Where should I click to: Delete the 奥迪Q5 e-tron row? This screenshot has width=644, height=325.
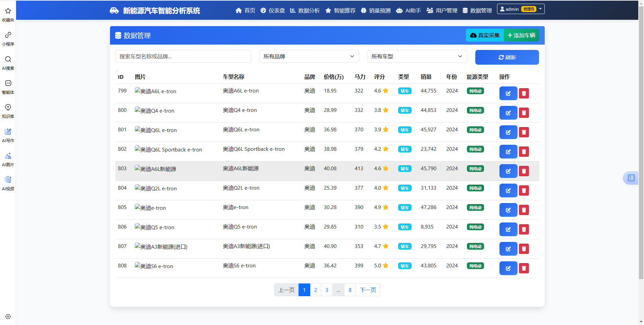pos(524,230)
